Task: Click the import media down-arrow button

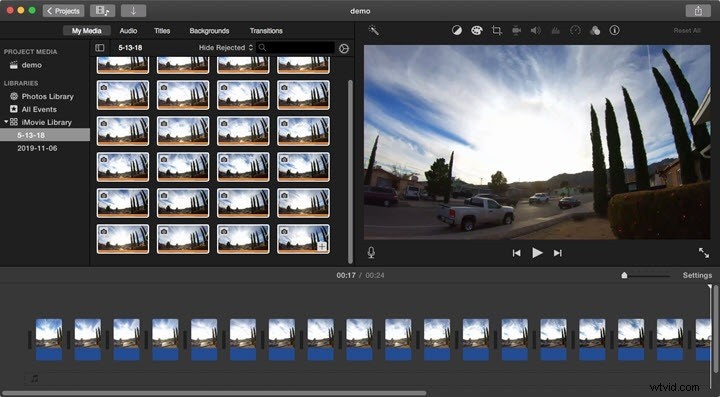Action: 134,11
